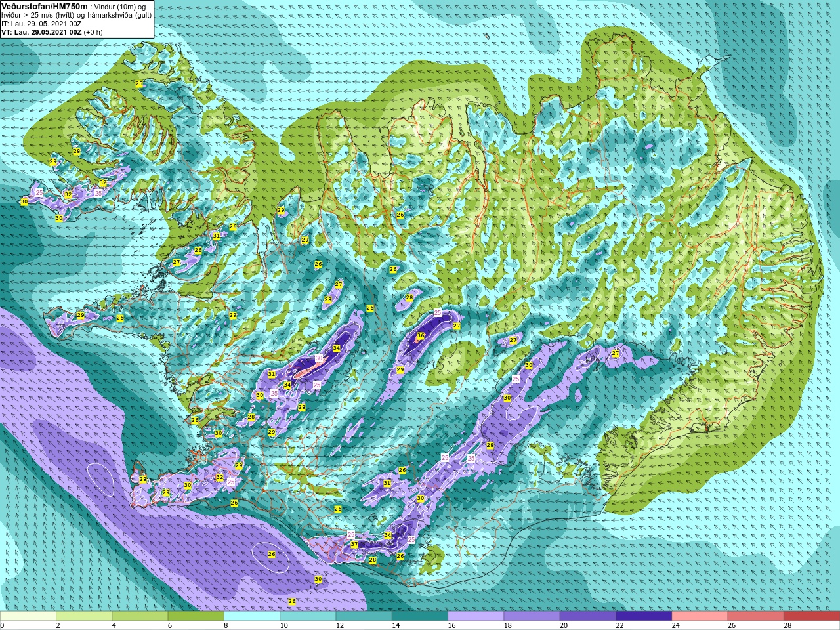Click the yellow "36" gust label on map
Image resolution: width=840 pixels, height=630 pixels.
coord(421,335)
